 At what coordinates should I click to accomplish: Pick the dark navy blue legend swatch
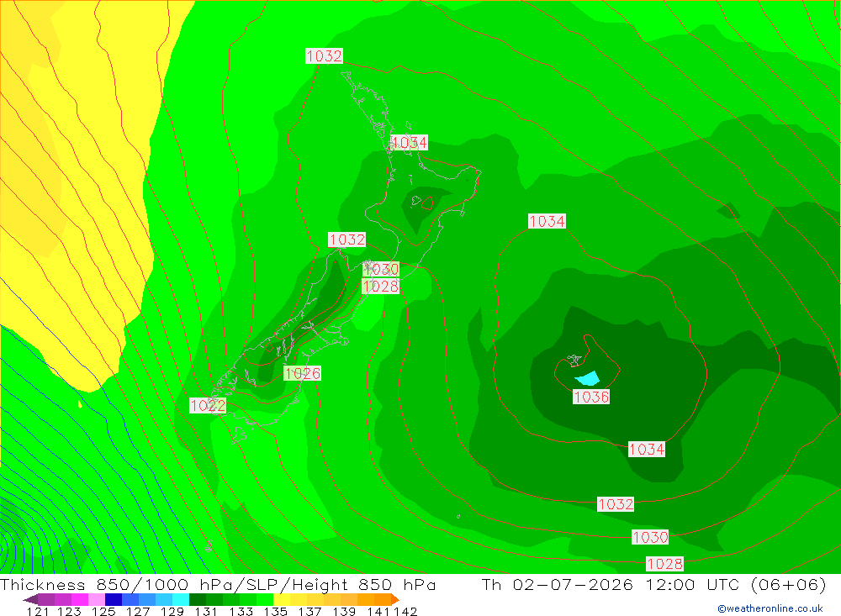tap(114, 599)
